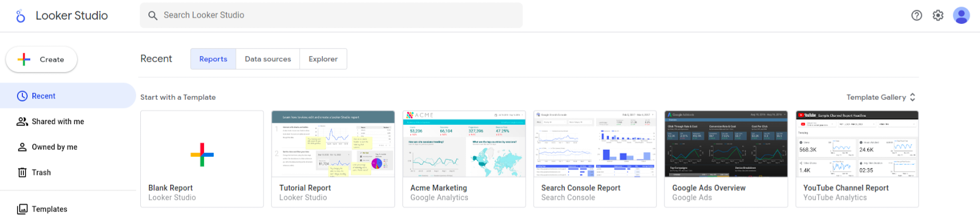Screen dimensions: 980x221
Task: Click the colorful plus icon in Create
Action: (24, 59)
